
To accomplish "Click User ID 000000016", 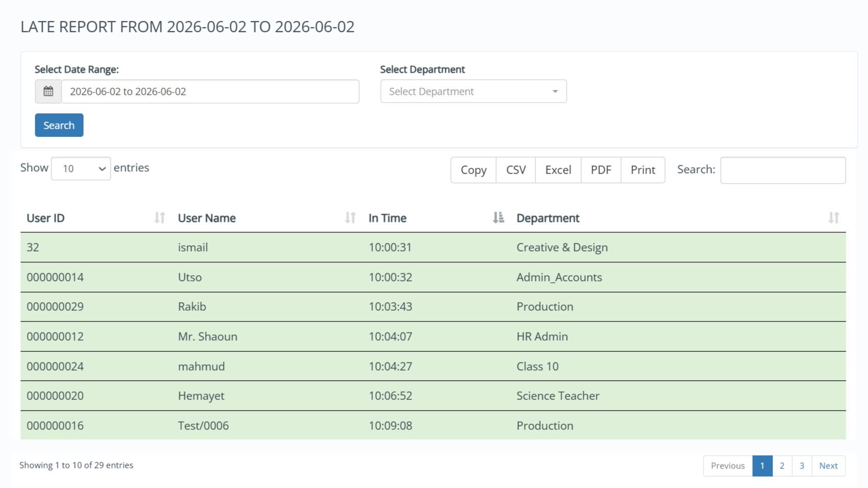I will click(55, 426).
